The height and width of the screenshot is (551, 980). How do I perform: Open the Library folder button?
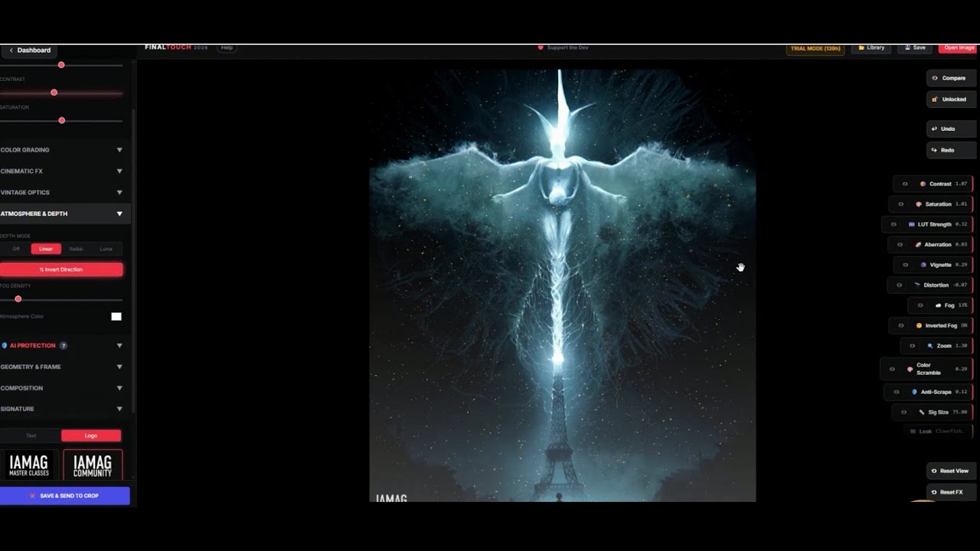click(871, 47)
